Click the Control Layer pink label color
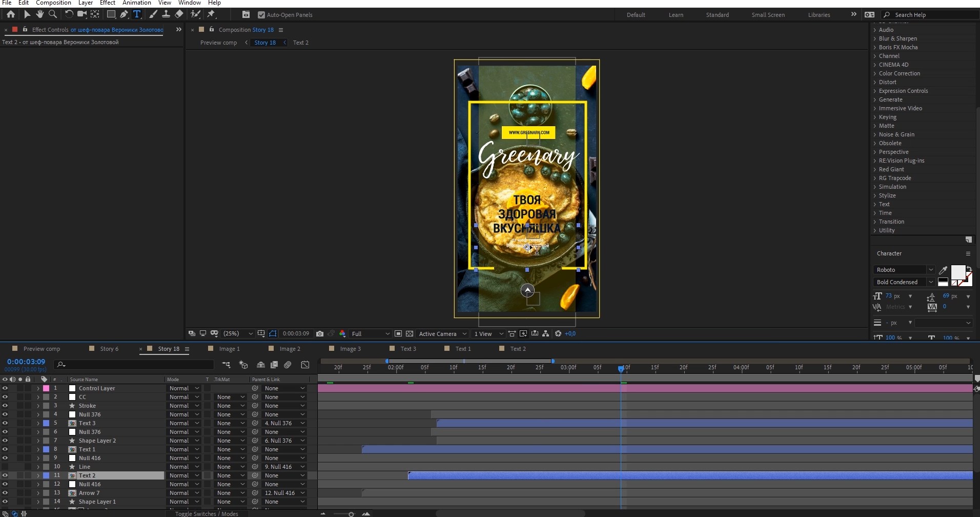Viewport: 980px width, 517px height. point(46,388)
